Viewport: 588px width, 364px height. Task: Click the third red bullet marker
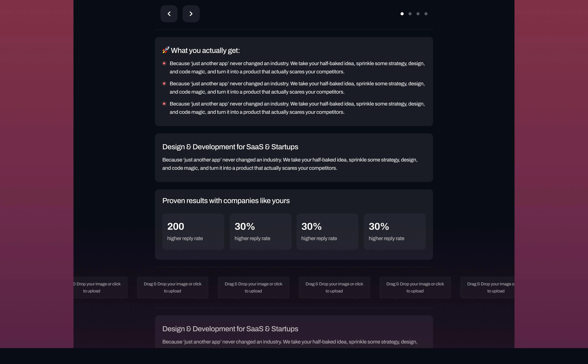pos(164,104)
